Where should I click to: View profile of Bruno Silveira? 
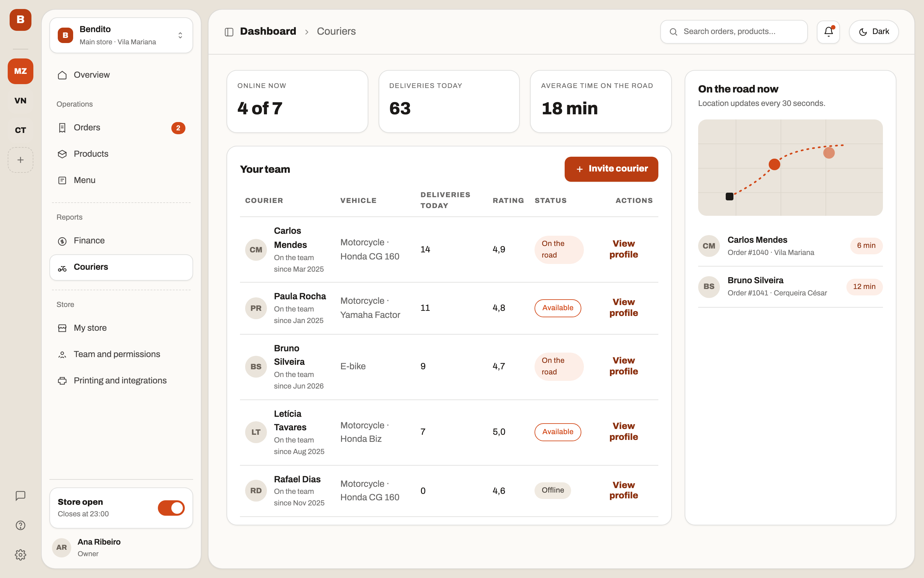pos(623,366)
